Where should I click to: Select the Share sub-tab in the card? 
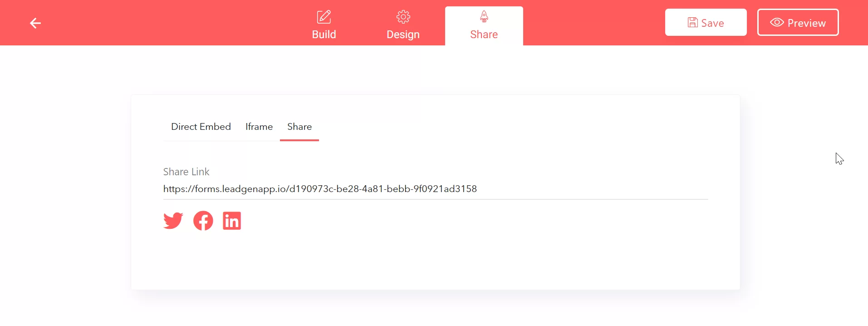299,127
